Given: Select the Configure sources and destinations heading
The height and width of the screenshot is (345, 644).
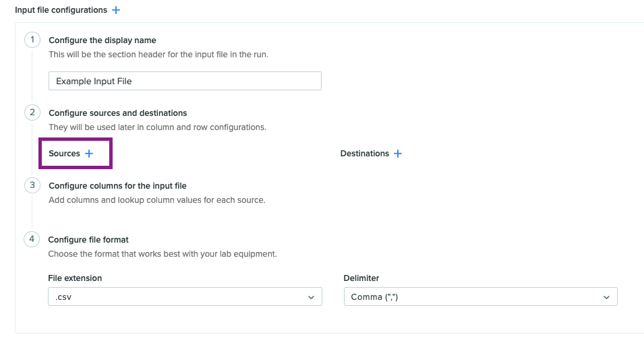Looking at the screenshot, I should [x=118, y=113].
